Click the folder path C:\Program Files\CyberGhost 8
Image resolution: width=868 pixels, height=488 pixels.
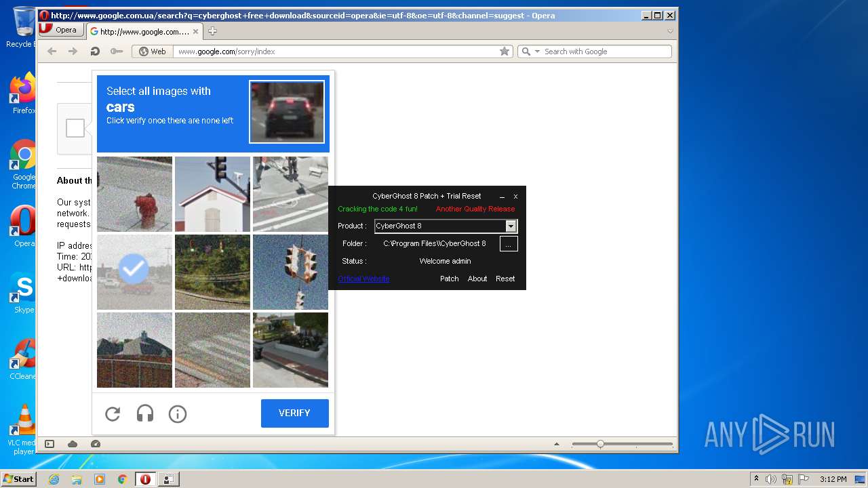tap(435, 243)
